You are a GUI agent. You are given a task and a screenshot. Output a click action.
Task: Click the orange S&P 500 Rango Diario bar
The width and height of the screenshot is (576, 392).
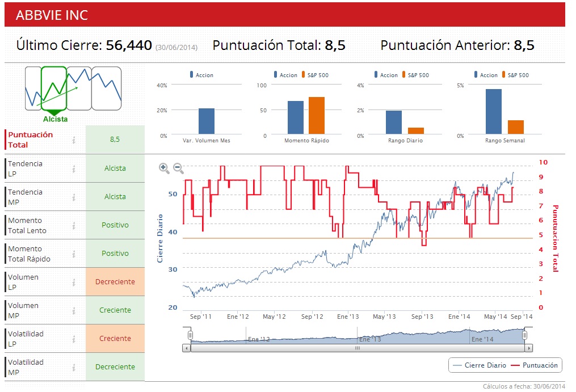(x=416, y=131)
